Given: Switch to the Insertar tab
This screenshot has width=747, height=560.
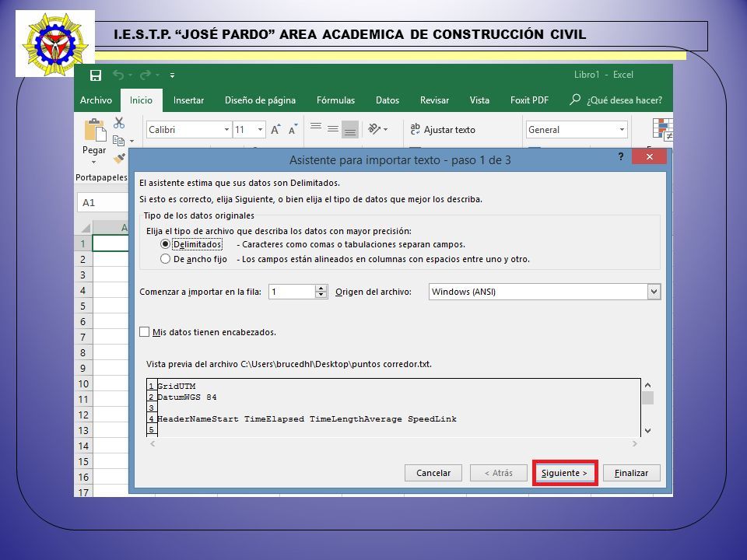Looking at the screenshot, I should (188, 100).
